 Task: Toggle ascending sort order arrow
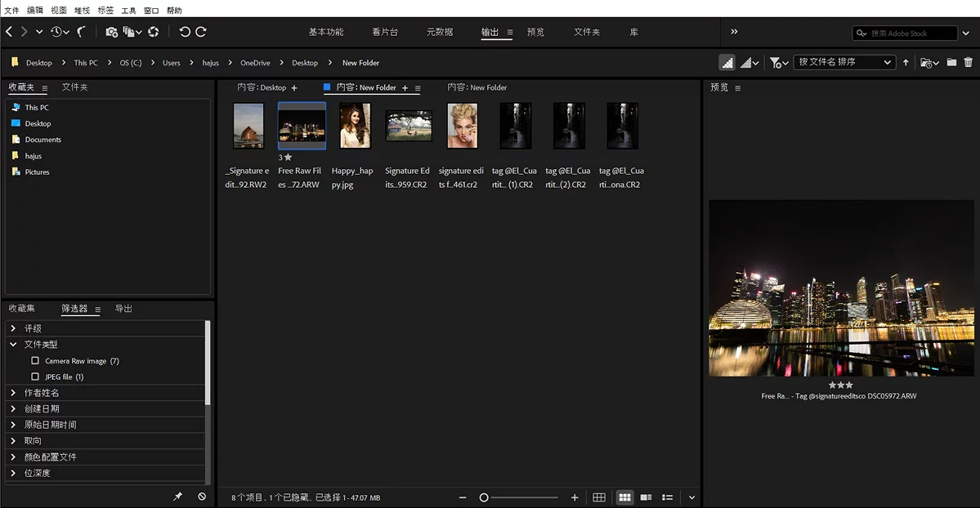(906, 63)
